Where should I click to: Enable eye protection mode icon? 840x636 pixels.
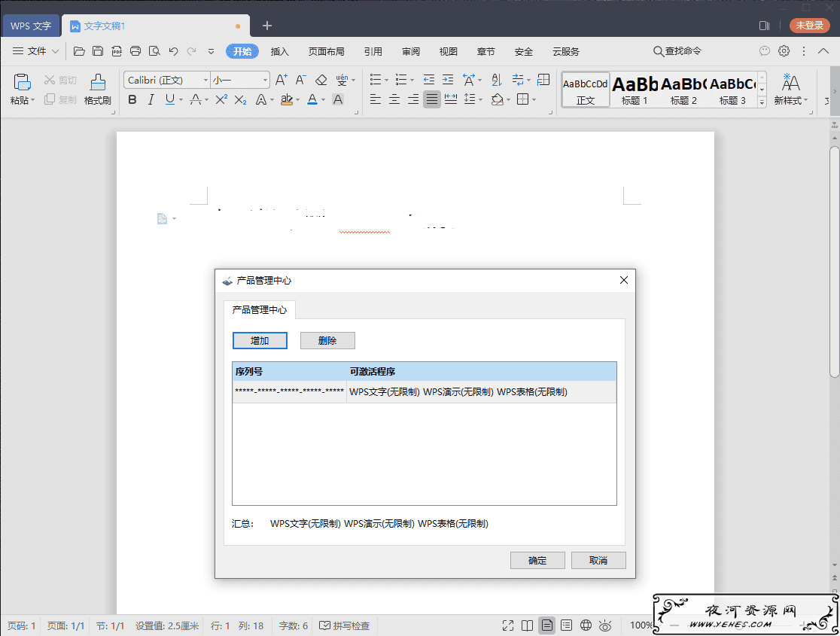605,625
